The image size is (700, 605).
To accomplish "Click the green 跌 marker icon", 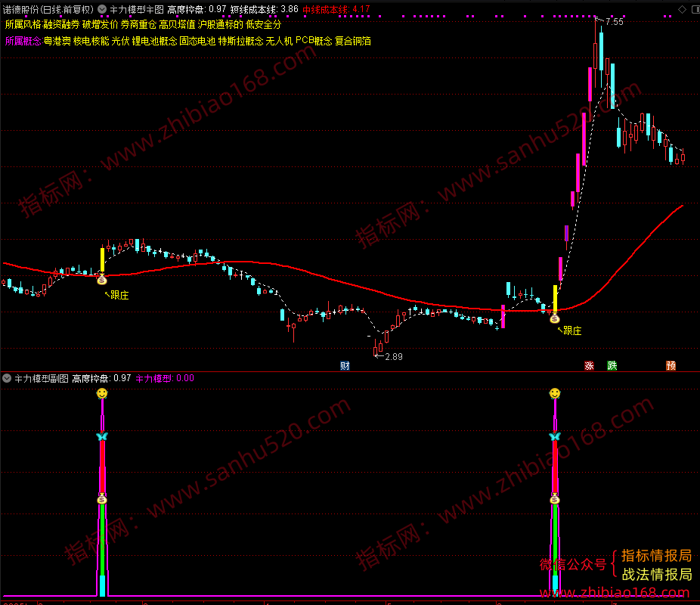I will pyautogui.click(x=612, y=366).
